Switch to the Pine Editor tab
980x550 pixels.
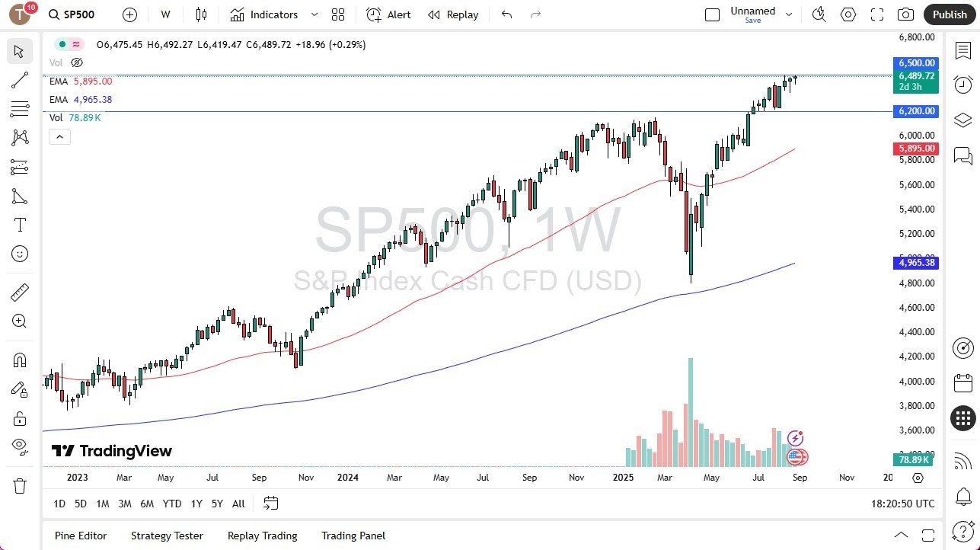click(80, 536)
